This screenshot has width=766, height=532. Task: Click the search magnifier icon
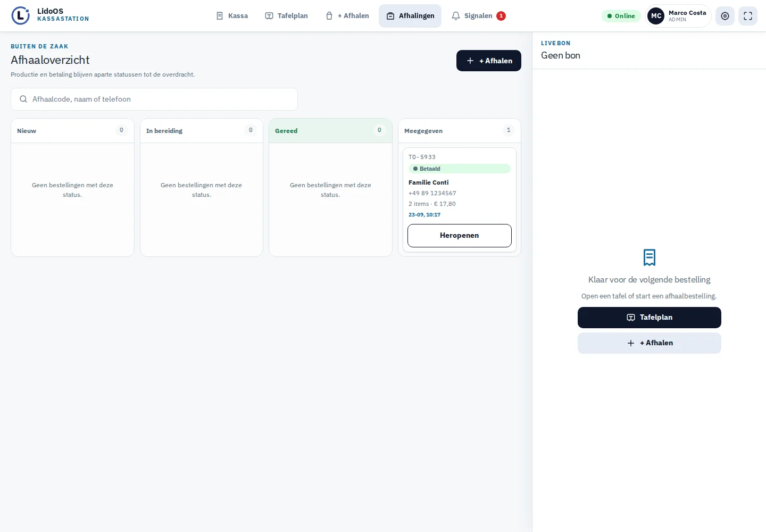tap(23, 99)
